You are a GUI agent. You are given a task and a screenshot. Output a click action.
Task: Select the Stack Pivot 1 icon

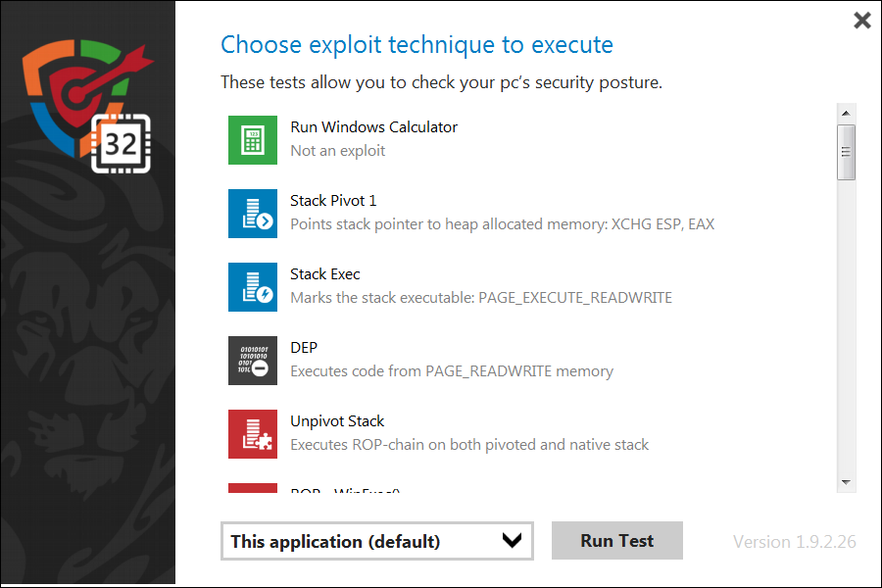(253, 213)
